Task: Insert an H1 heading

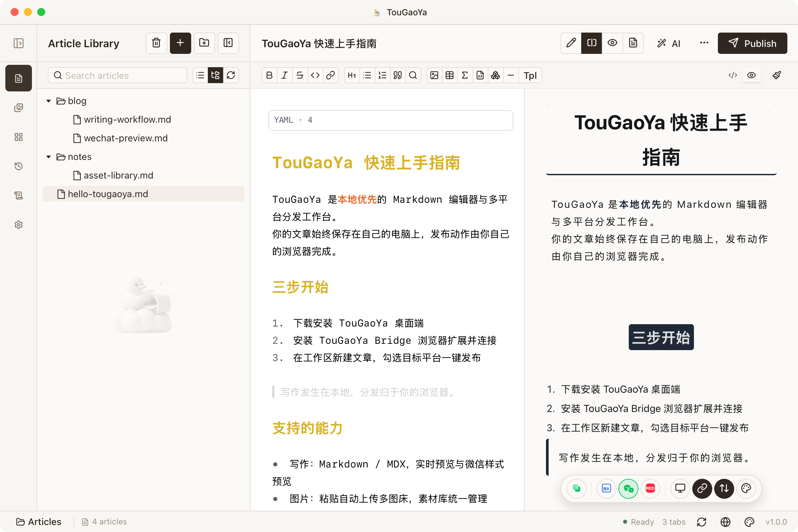Action: point(352,75)
